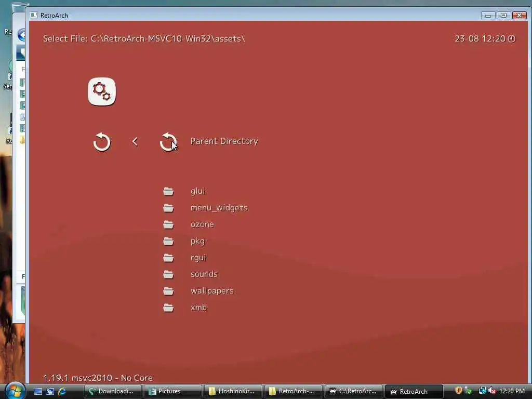
Task: Click the 1.19.1 msvc2010 version text
Action: (x=98, y=378)
